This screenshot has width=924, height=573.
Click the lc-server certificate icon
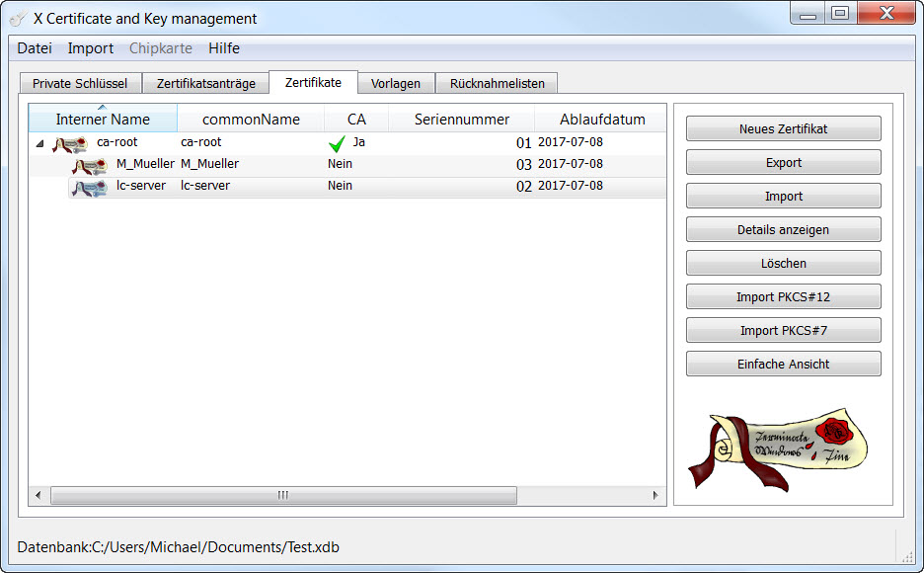[90, 188]
